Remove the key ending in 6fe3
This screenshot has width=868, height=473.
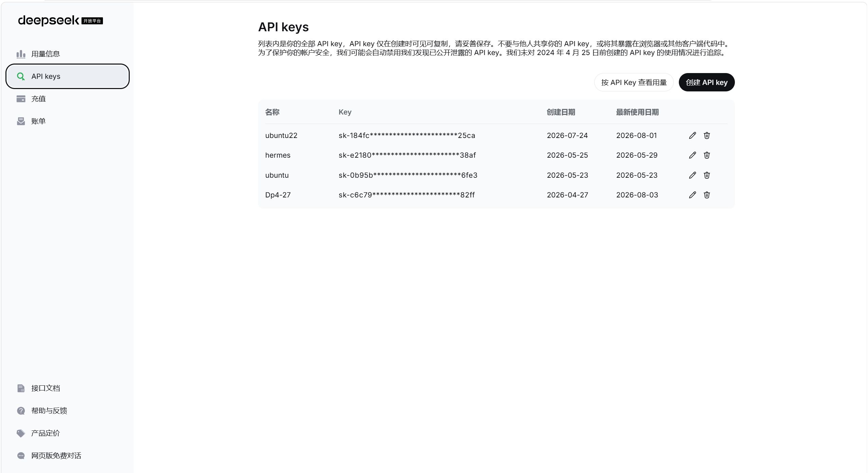[707, 175]
